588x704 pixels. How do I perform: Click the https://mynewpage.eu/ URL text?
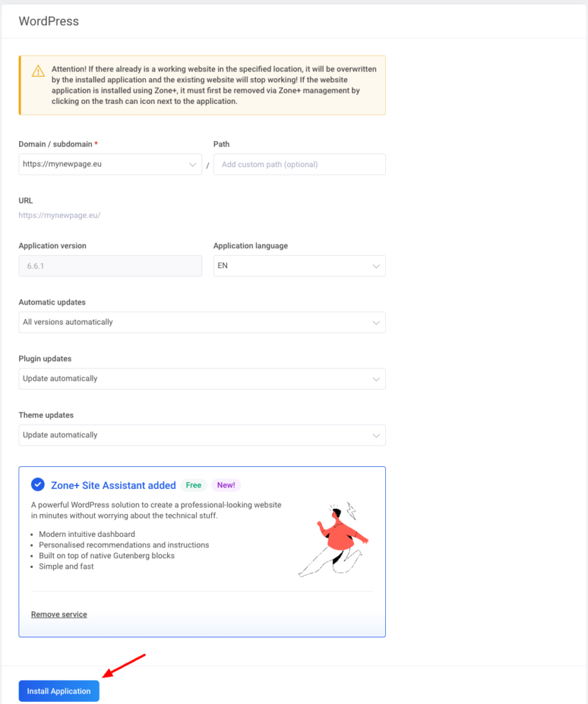click(x=60, y=215)
